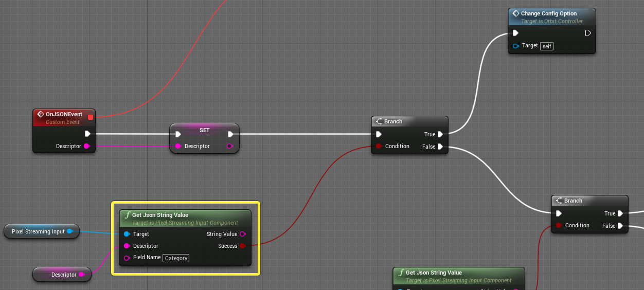Select the Change Config Option node header
This screenshot has width=644, height=290.
tap(552, 17)
